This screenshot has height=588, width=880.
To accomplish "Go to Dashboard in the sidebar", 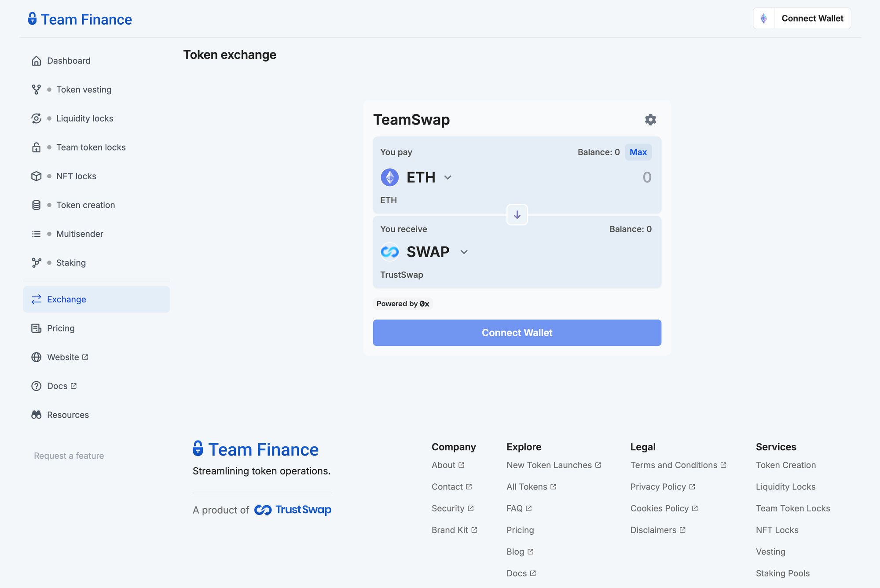I will pyautogui.click(x=69, y=61).
